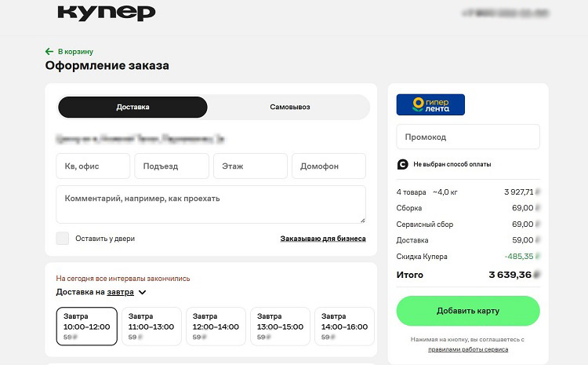Viewport: 588px width, 365px height.
Task: Open the Заказываю для бизнеса link
Action: (x=323, y=239)
